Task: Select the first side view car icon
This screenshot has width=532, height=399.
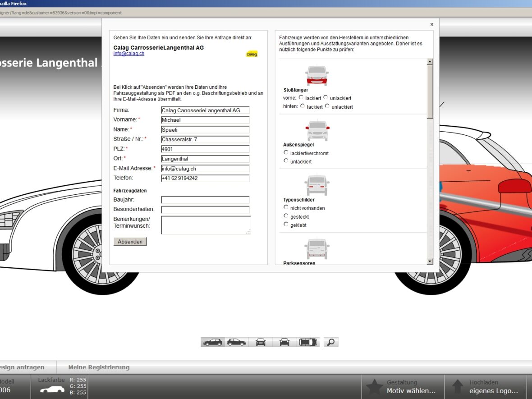Action: (213, 342)
